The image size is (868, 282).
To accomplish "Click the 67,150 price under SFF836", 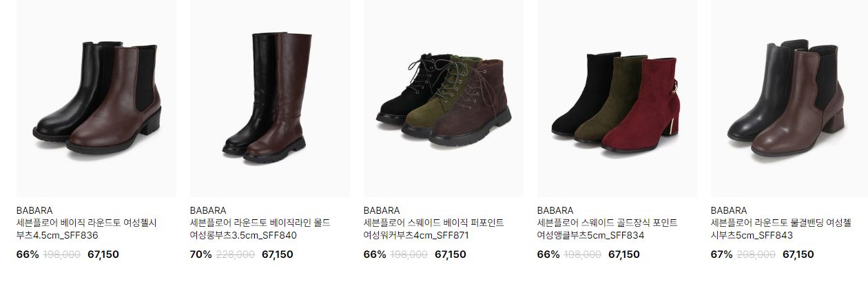I will 103,254.
